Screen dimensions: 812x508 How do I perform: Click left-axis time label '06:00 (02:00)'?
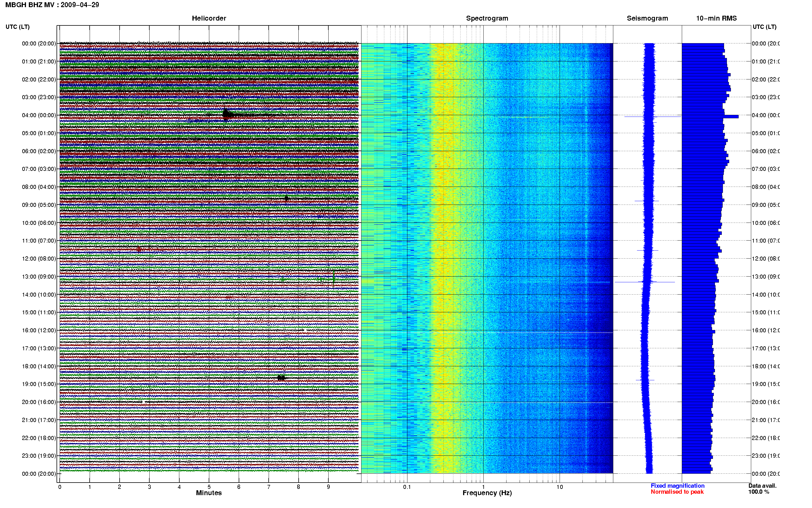[x=39, y=151]
